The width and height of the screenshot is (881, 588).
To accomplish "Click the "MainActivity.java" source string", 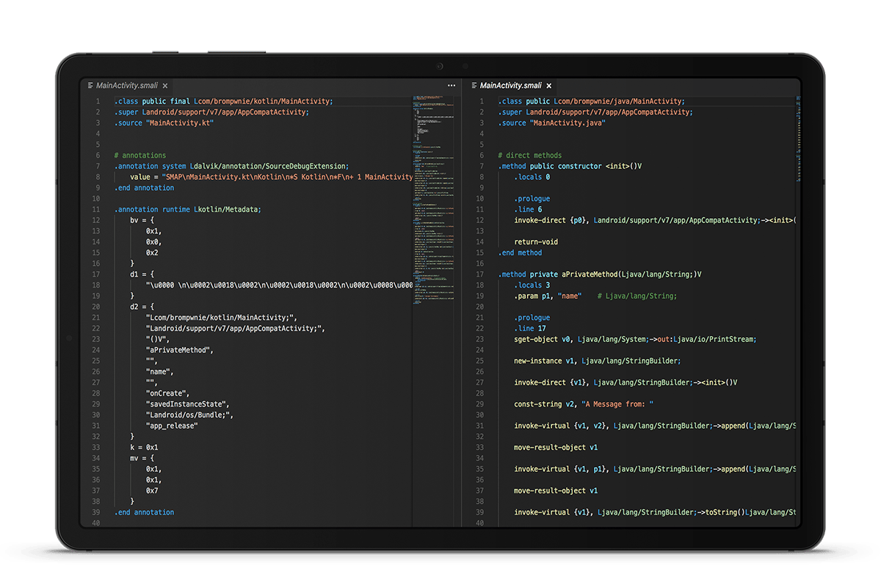I will 566,123.
